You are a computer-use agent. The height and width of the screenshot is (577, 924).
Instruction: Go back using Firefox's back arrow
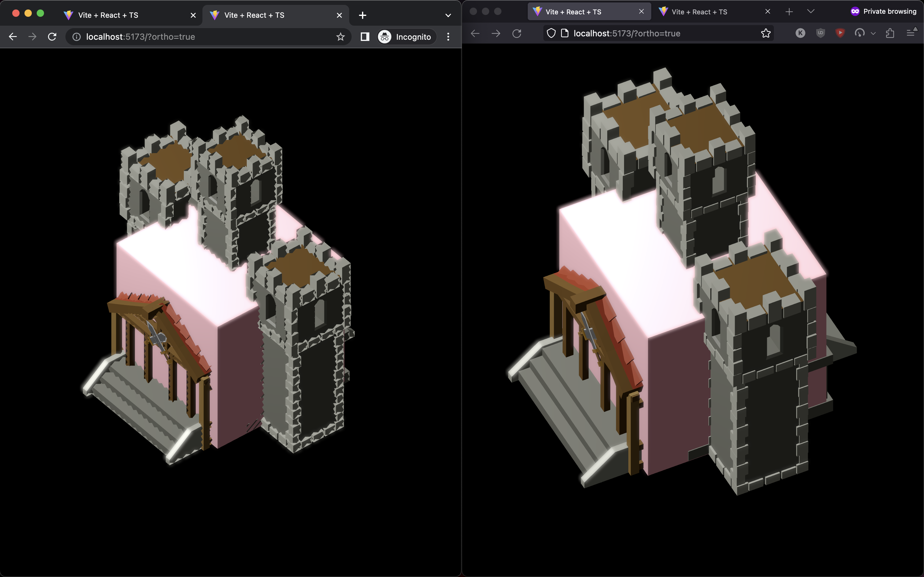[x=475, y=33]
